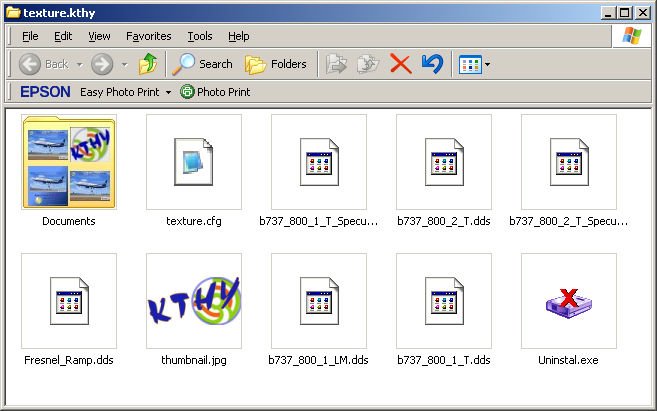Click the Search toolbar label

(216, 64)
